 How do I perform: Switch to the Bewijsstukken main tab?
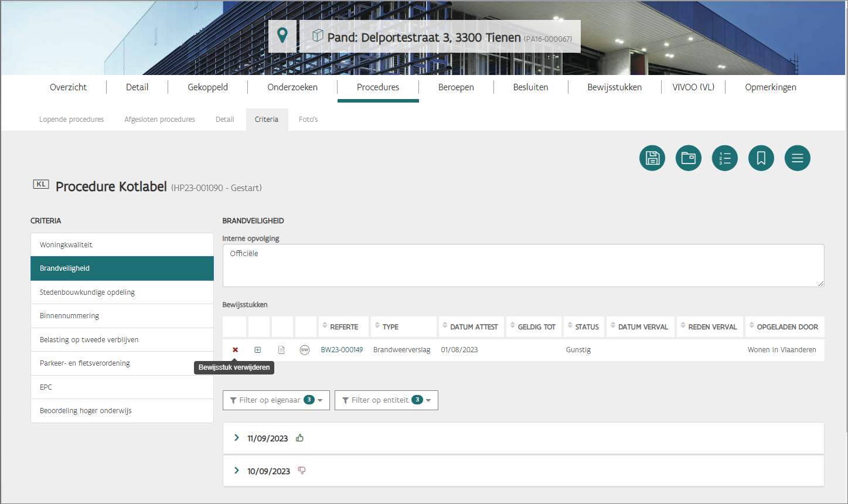pos(614,87)
